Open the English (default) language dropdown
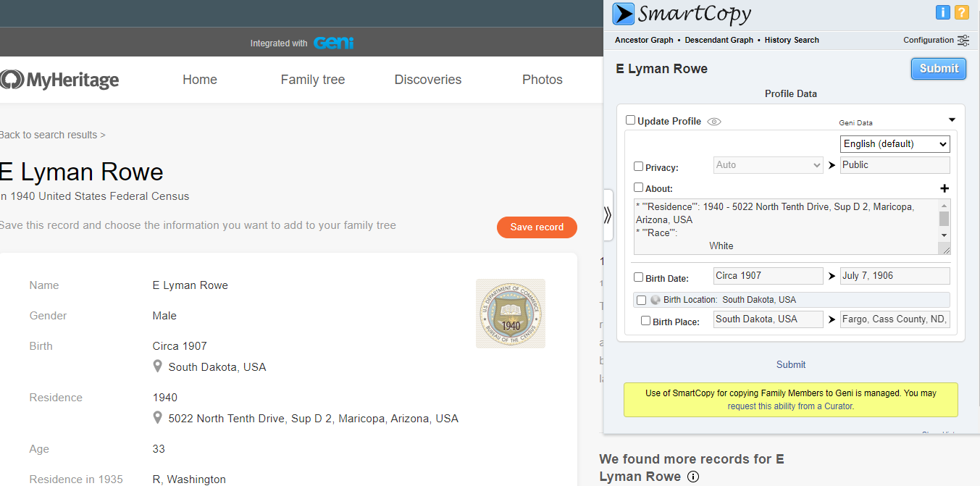This screenshot has height=486, width=980. point(895,144)
